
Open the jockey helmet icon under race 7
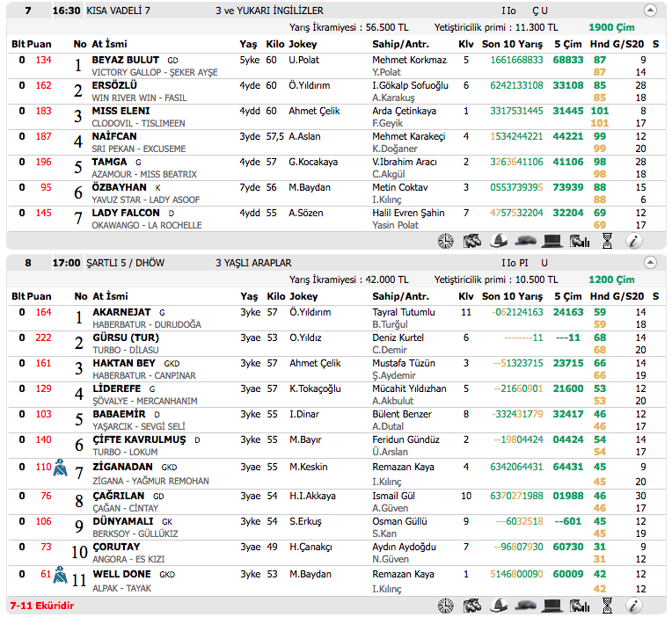click(x=499, y=240)
